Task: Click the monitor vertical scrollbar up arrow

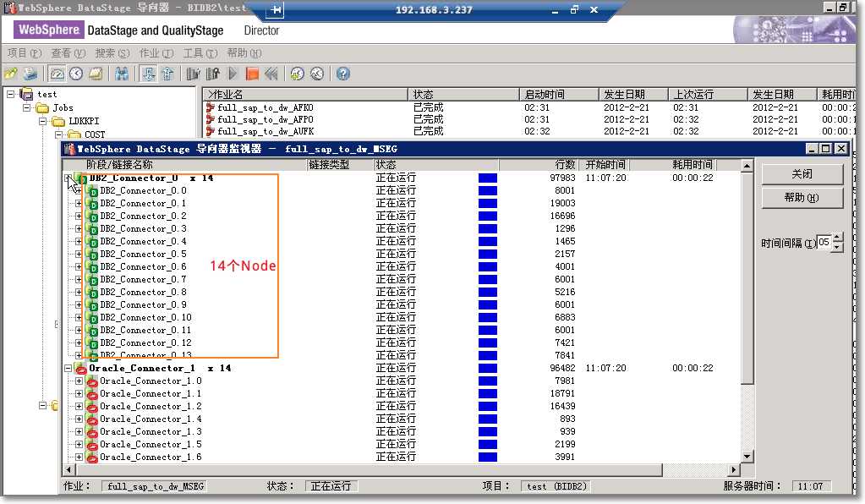Action: pyautogui.click(x=747, y=166)
